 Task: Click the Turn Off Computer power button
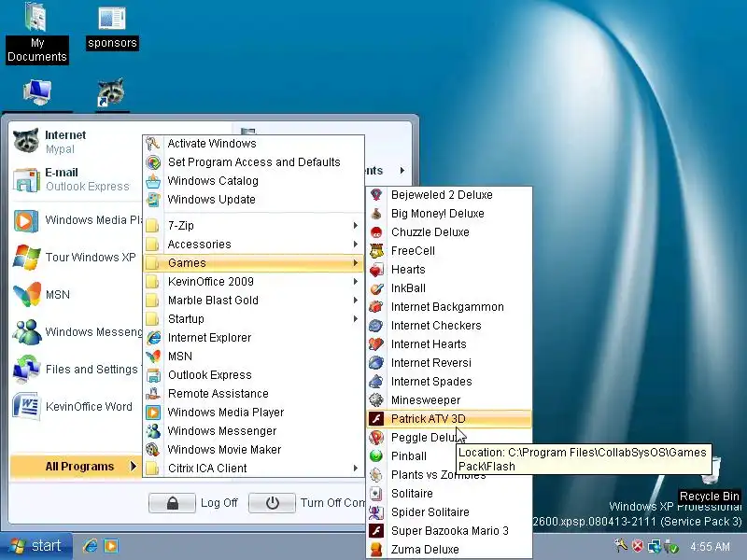point(272,503)
